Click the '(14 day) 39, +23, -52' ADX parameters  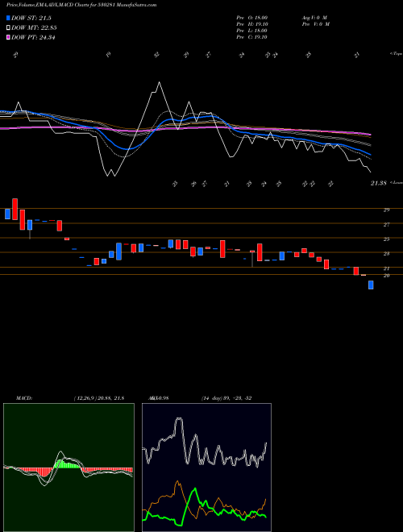(226, 398)
